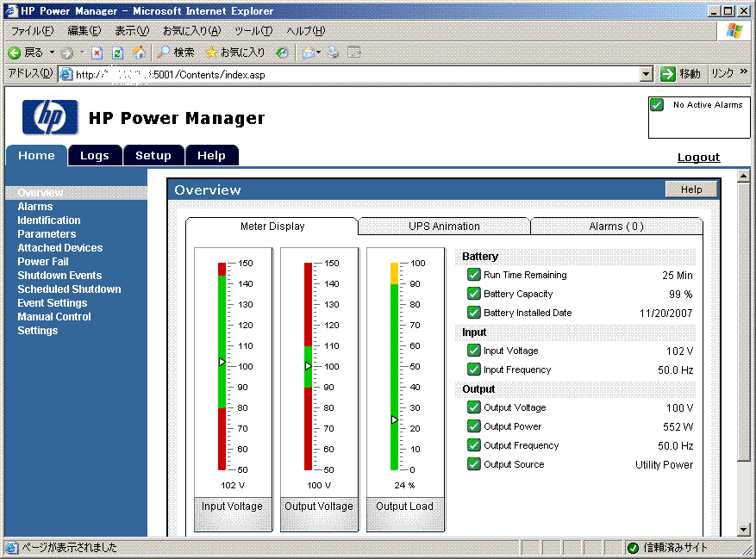
Task: Expand the Links (リンク) toolbar chevron
Action: click(x=743, y=71)
